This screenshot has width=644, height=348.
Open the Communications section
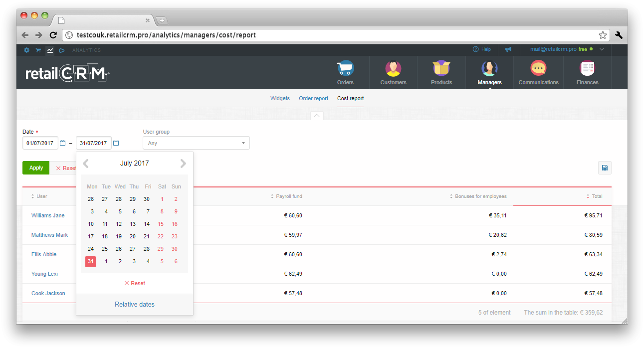tap(539, 73)
